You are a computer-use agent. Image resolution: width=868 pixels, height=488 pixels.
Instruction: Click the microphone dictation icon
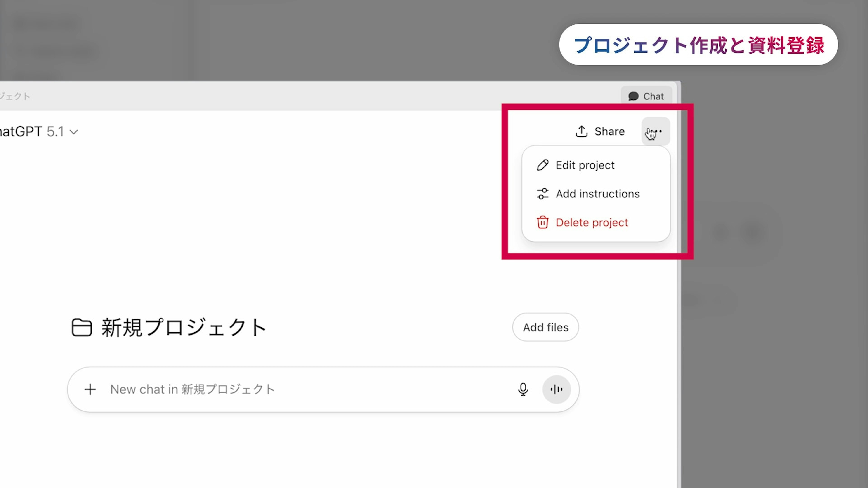[523, 389]
